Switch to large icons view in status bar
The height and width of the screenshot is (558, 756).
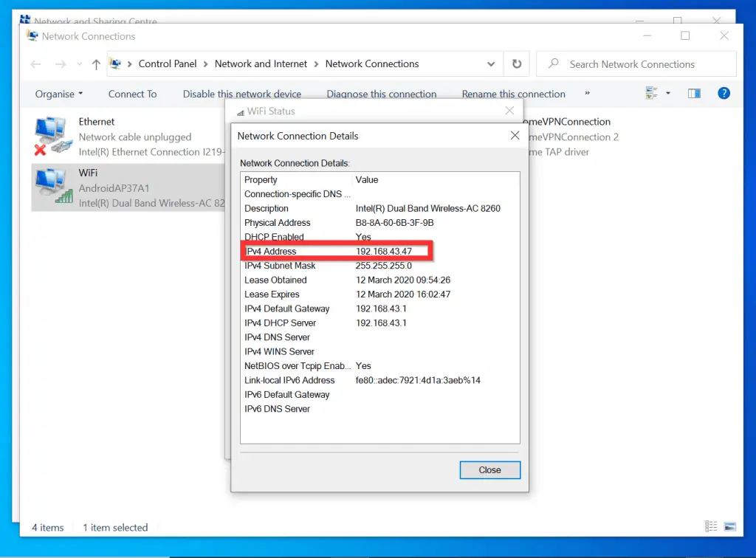(x=729, y=527)
